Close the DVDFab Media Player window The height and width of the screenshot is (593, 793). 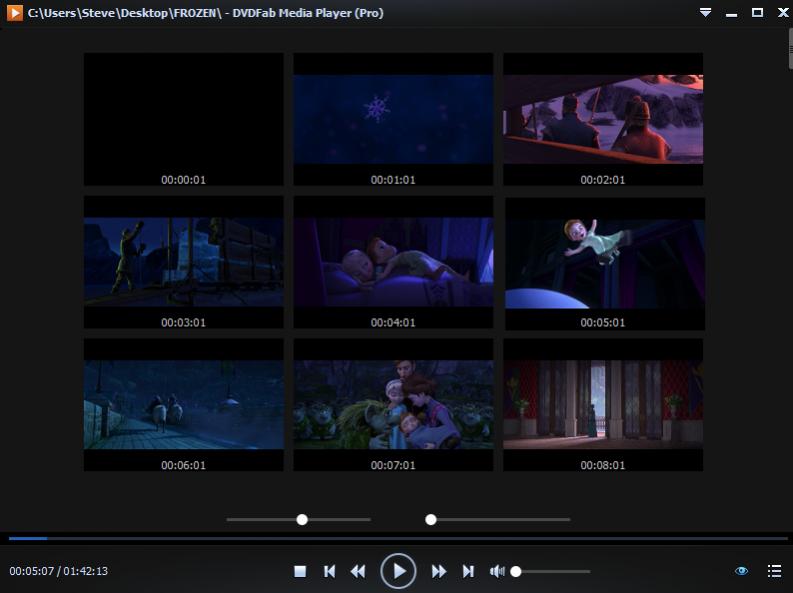(783, 12)
